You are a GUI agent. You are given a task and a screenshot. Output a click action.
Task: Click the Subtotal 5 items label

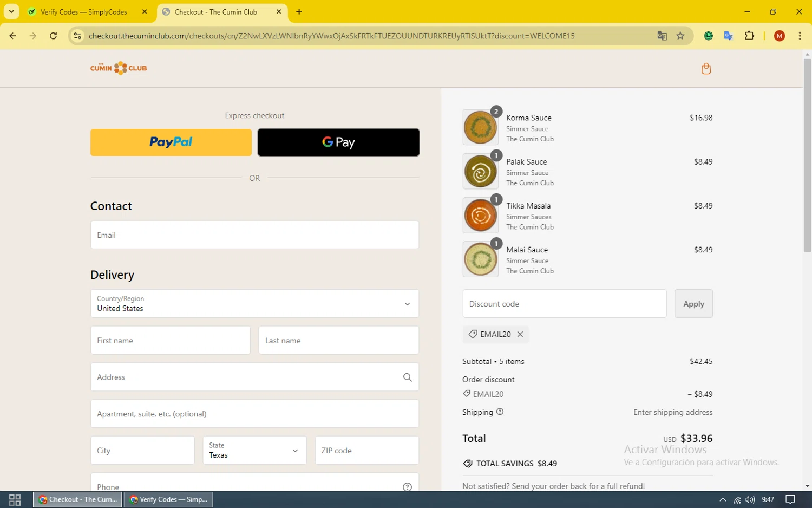[493, 361]
